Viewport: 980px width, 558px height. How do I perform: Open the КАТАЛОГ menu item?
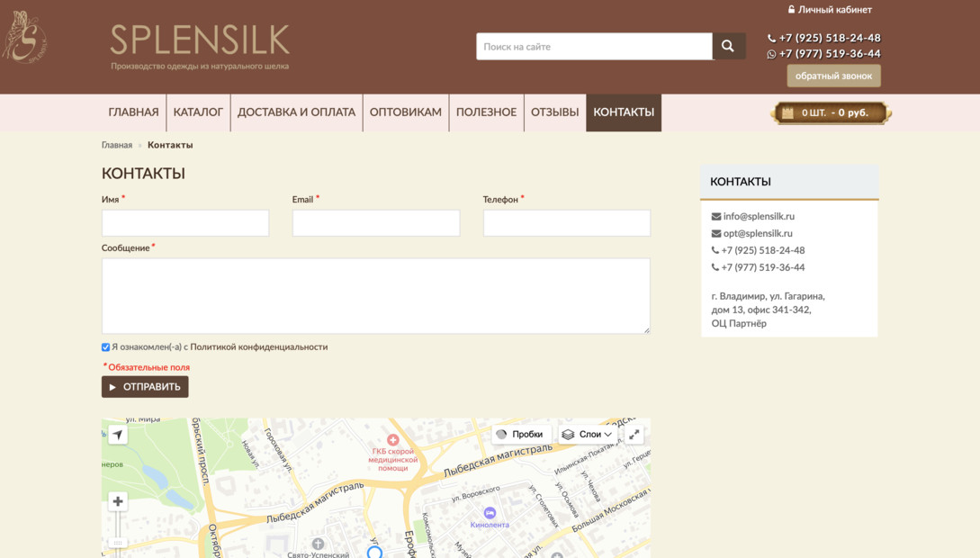(x=198, y=112)
